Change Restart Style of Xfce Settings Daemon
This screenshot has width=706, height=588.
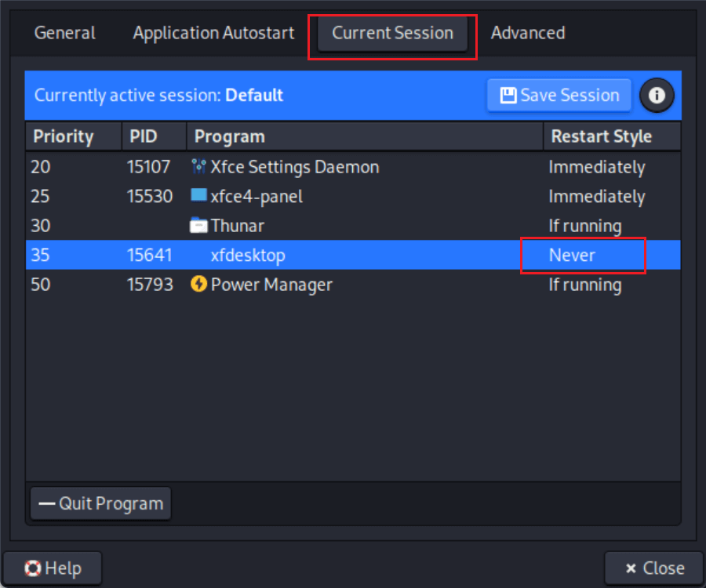(596, 167)
